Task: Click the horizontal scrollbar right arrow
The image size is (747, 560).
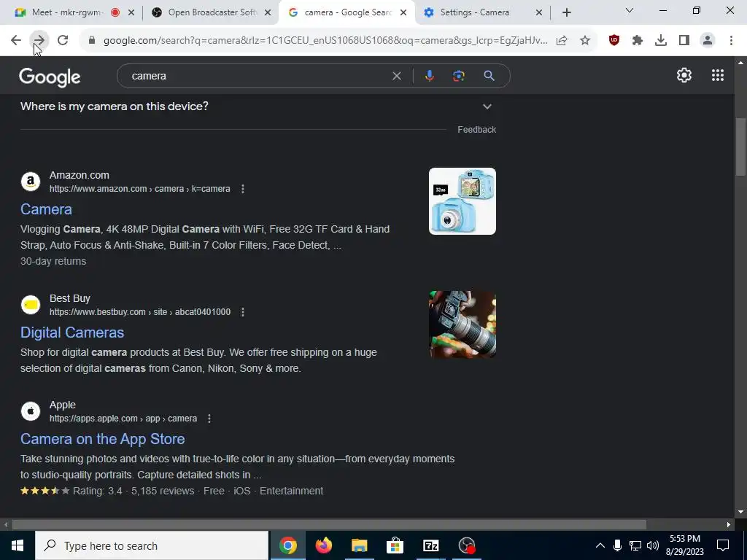Action: point(729,525)
